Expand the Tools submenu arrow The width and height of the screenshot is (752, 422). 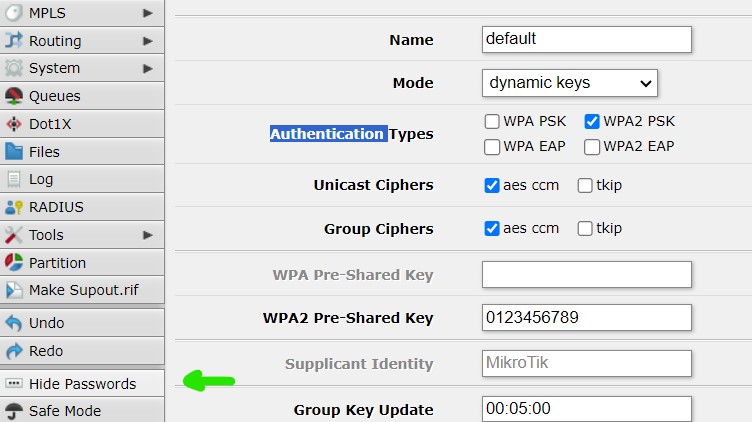[x=148, y=235]
